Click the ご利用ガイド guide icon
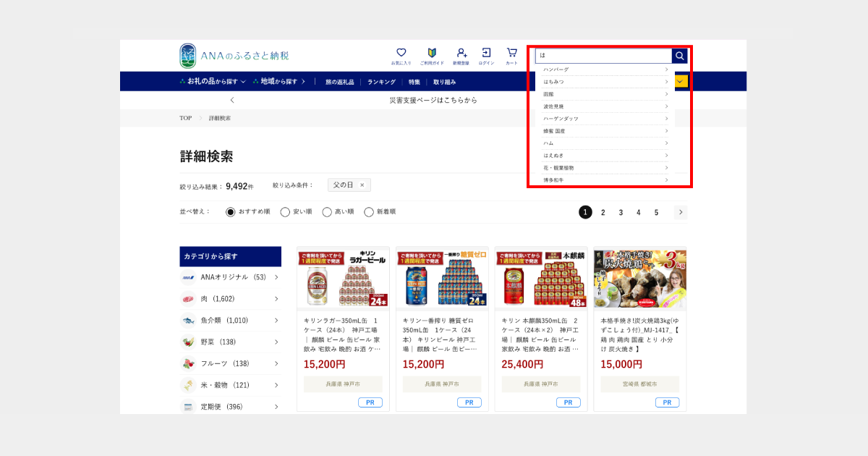This screenshot has height=456, width=868. tap(431, 54)
